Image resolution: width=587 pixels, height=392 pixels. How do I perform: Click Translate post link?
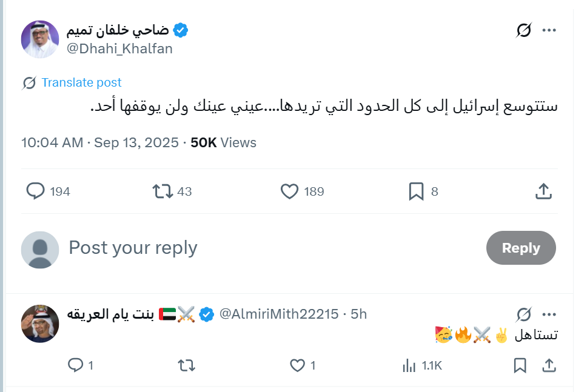tap(81, 82)
